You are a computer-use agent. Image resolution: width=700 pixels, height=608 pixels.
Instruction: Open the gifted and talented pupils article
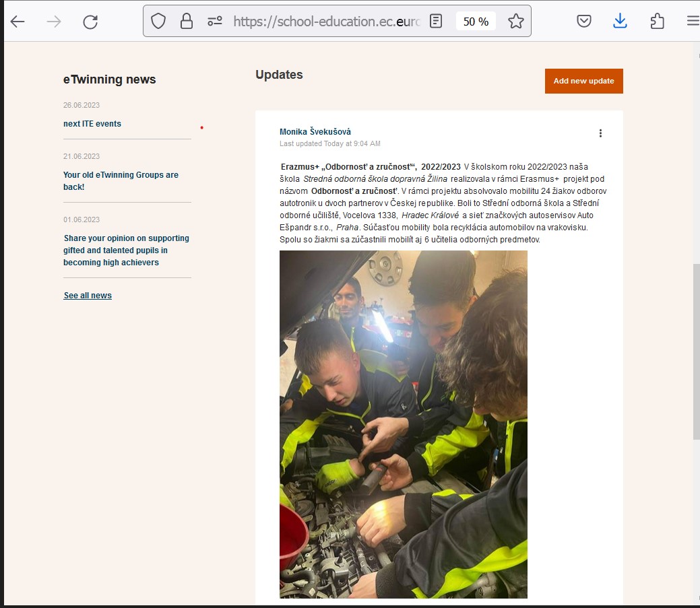[127, 250]
